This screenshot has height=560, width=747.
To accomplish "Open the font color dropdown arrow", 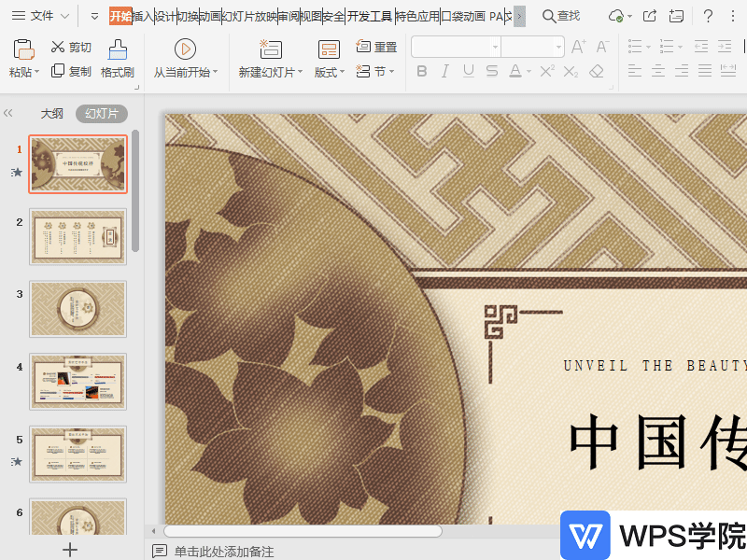I will click(528, 71).
